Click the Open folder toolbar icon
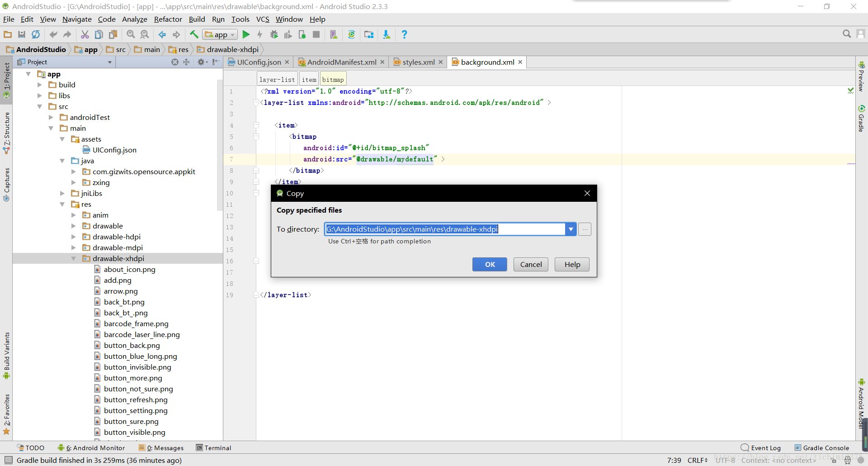Viewport: 868px width, 466px height. [8, 34]
